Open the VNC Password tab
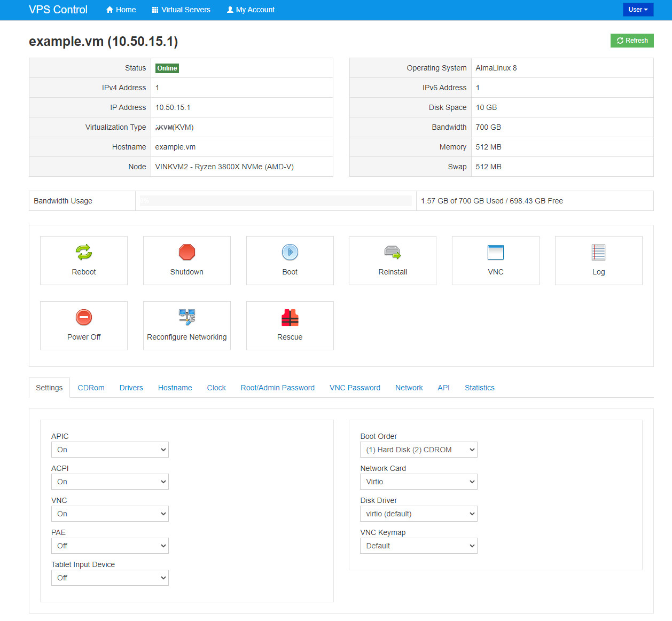The image size is (672, 621). 355,388
